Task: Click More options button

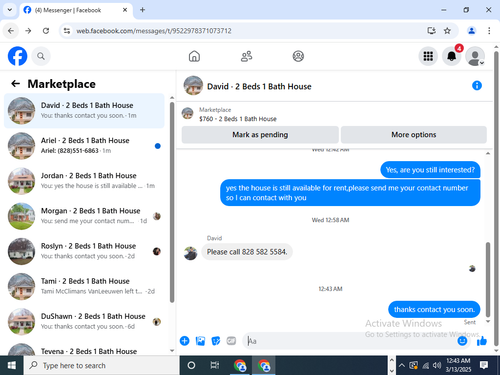Action: point(414,135)
